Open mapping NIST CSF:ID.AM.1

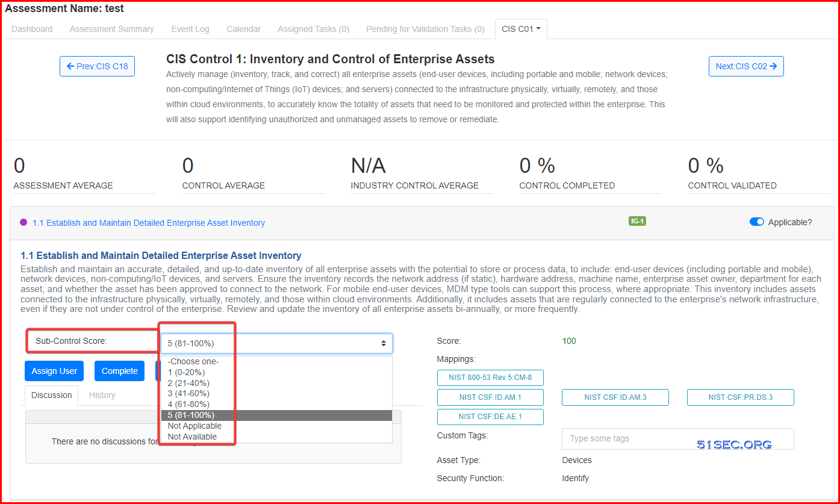(x=490, y=397)
